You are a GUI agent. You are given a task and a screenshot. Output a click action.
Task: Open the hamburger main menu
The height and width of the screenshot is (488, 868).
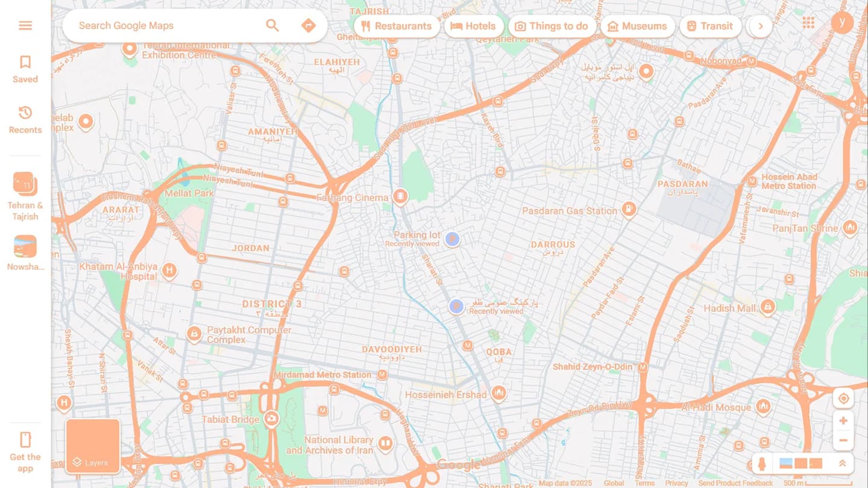[25, 25]
